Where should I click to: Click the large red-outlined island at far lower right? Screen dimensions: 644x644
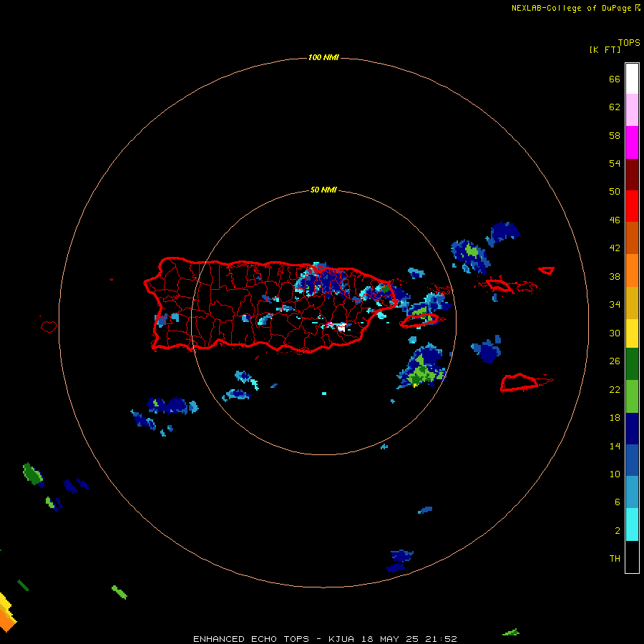point(519,382)
